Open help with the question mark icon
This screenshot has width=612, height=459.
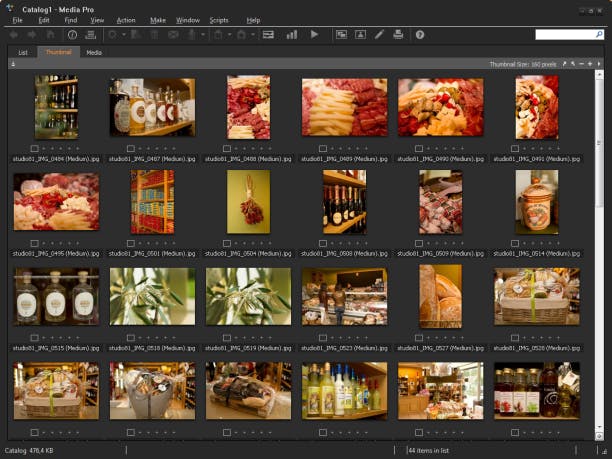420,34
